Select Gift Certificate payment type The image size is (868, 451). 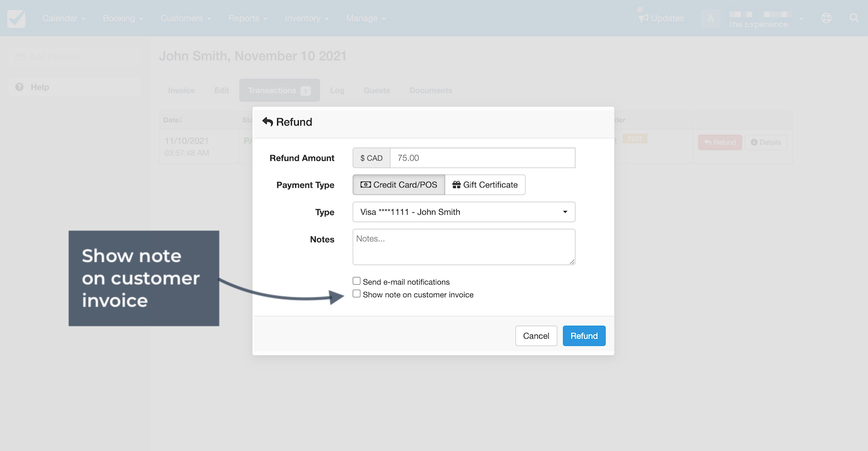(485, 185)
